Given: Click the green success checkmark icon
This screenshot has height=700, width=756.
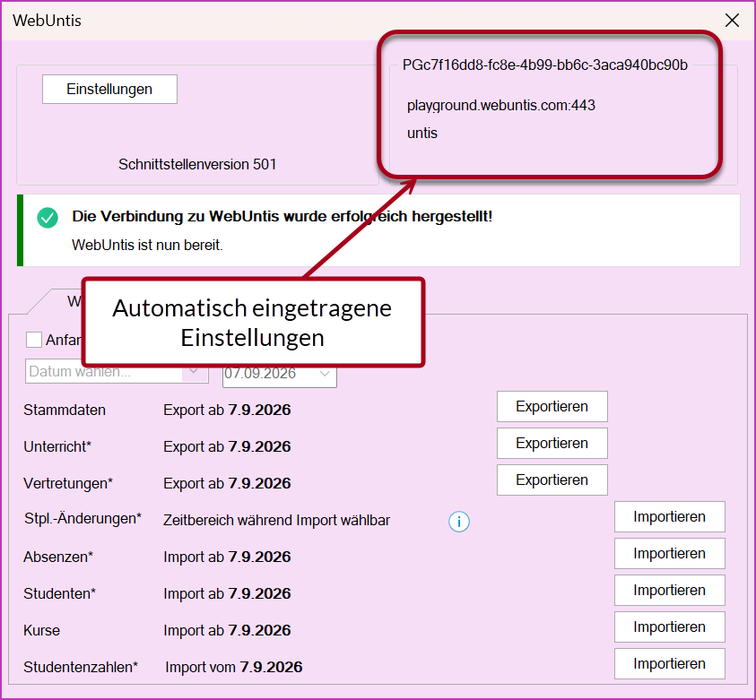Looking at the screenshot, I should 48,218.
